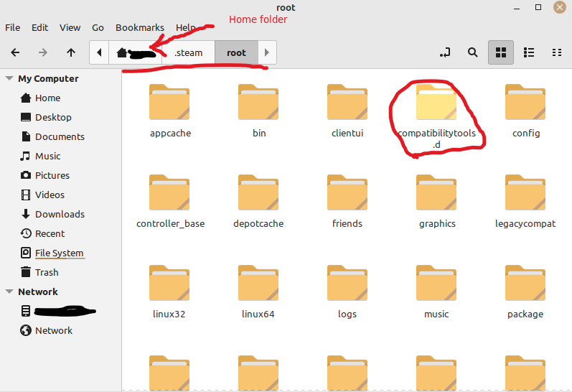
Task: Go back with the left arrow button
Action: [x=15, y=52]
